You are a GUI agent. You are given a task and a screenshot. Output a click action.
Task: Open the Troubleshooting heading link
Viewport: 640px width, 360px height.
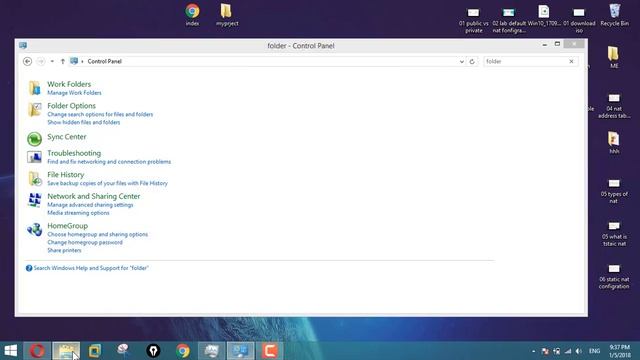(x=74, y=153)
